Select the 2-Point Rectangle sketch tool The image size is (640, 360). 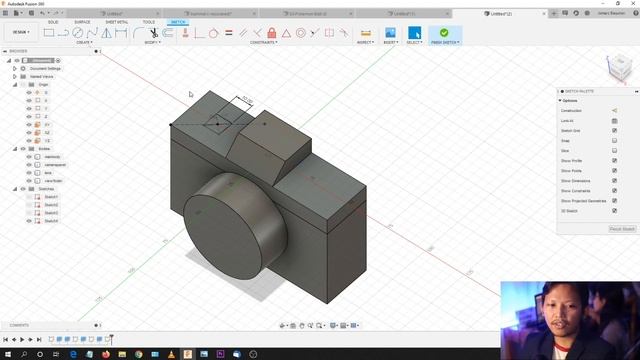[x=49, y=33]
